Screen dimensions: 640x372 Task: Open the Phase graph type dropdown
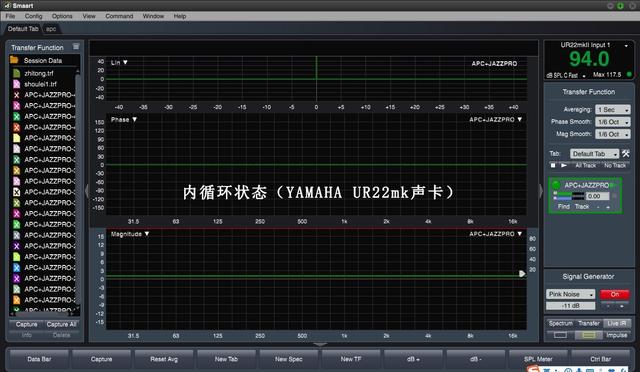(124, 120)
